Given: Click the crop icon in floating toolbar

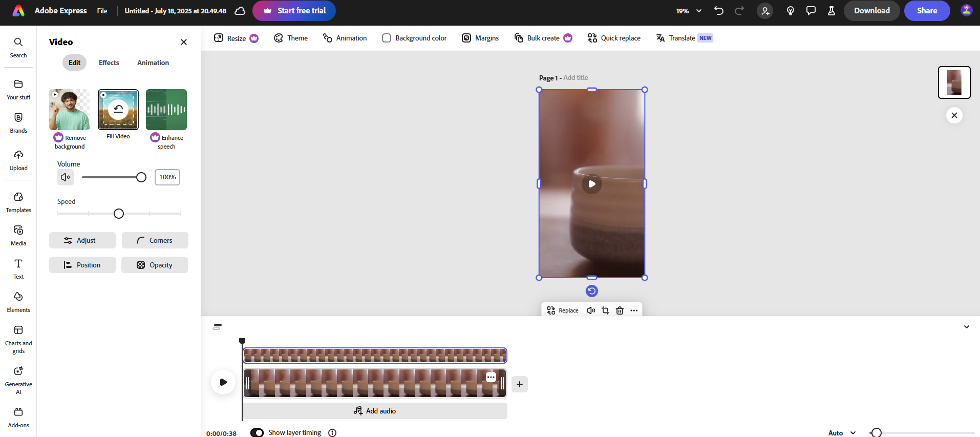Looking at the screenshot, I should point(605,310).
